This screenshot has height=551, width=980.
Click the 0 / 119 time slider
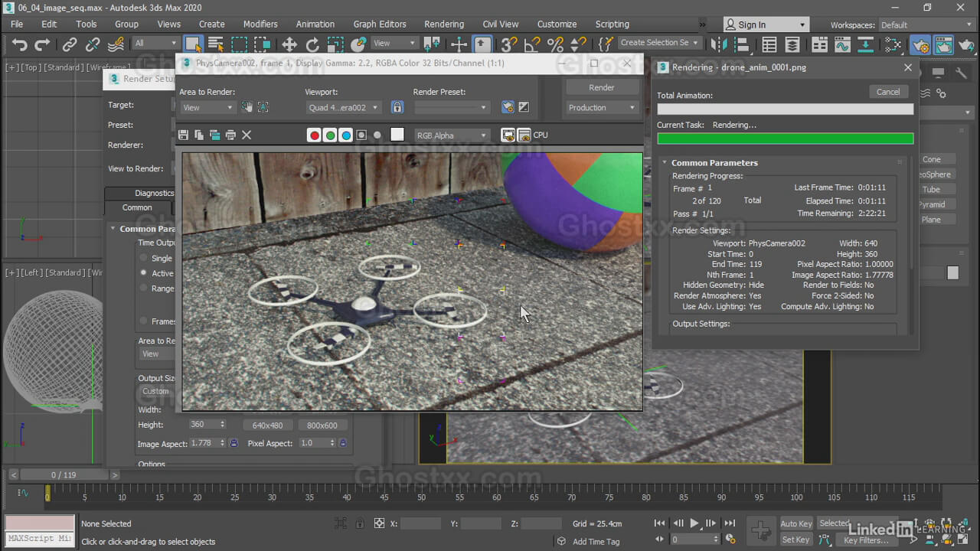pyautogui.click(x=64, y=475)
